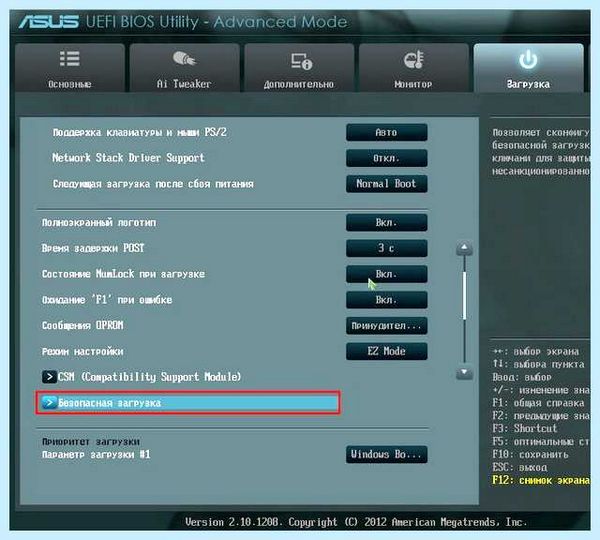Select Состояние NumLock при загрузке label

[x=123, y=274]
